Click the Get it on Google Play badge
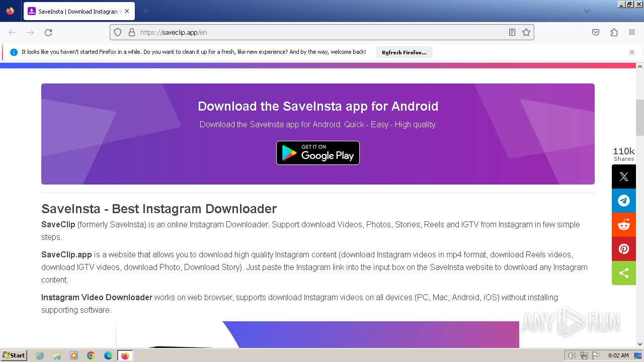This screenshot has width=644, height=362. click(x=318, y=153)
